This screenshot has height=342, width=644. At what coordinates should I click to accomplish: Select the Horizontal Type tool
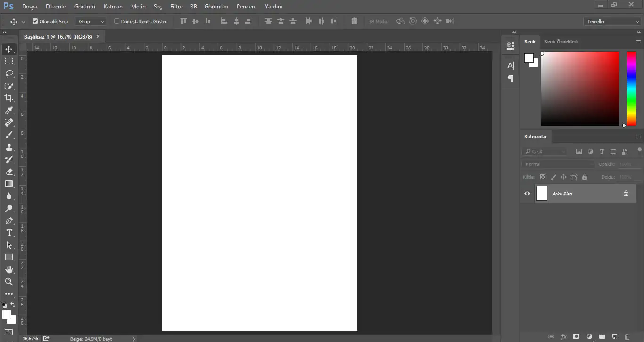(9, 233)
